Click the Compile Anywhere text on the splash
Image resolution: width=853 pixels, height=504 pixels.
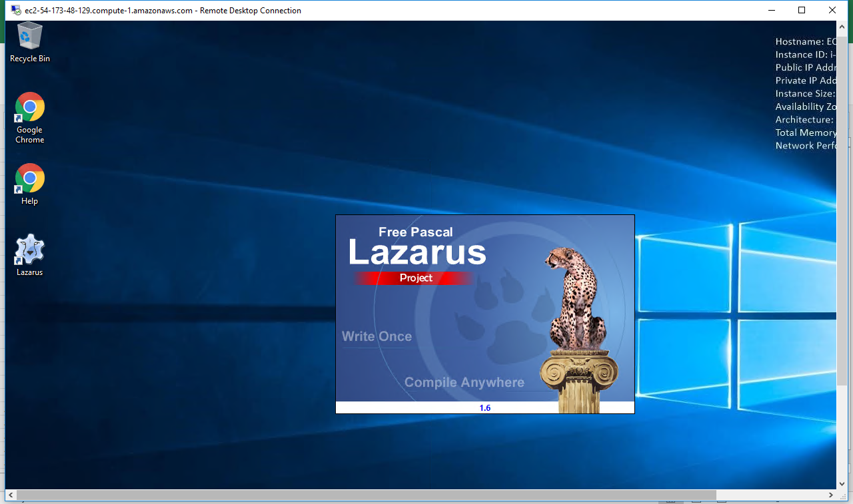click(464, 382)
